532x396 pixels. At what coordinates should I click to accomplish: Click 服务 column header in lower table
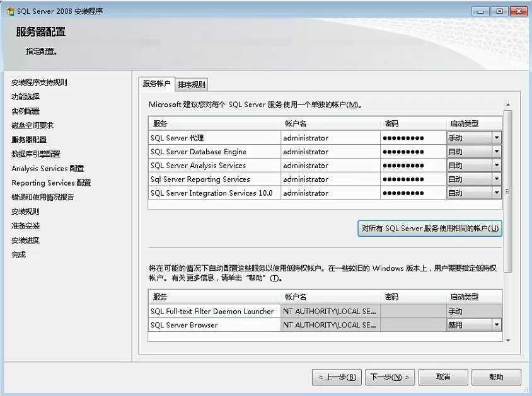coord(214,297)
